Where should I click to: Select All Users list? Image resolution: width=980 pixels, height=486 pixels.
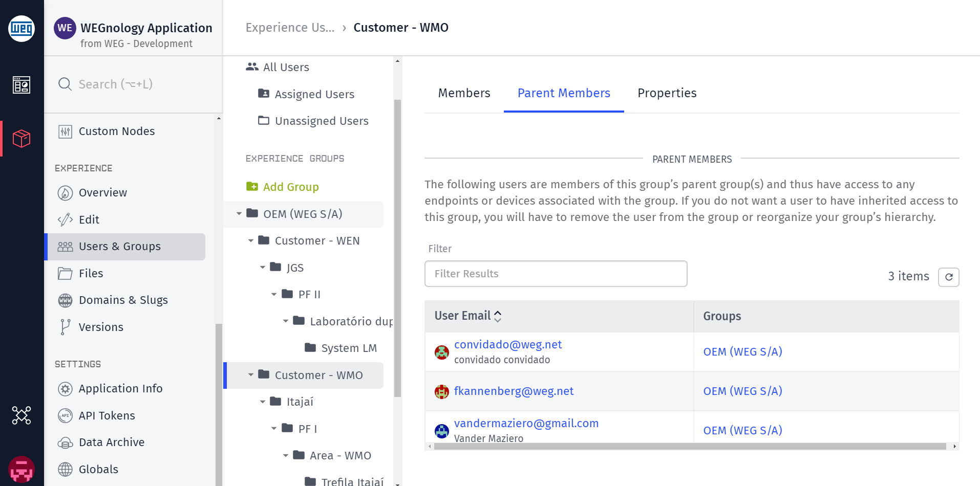(x=286, y=67)
